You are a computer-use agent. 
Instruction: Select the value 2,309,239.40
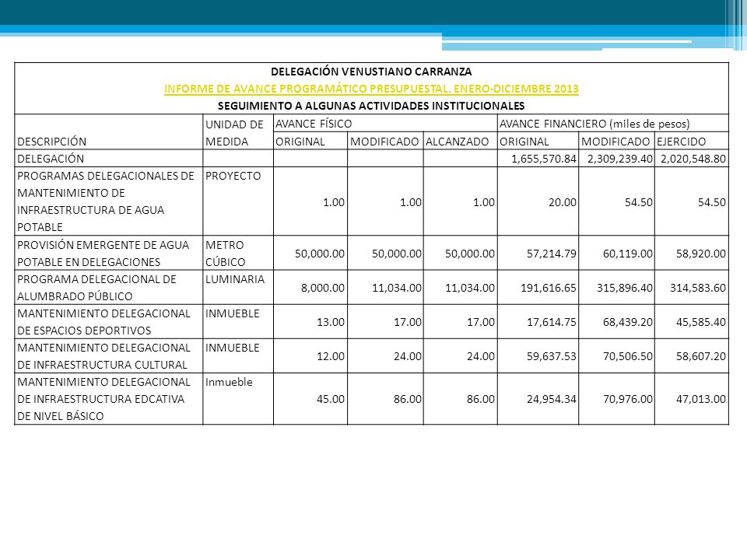point(620,159)
